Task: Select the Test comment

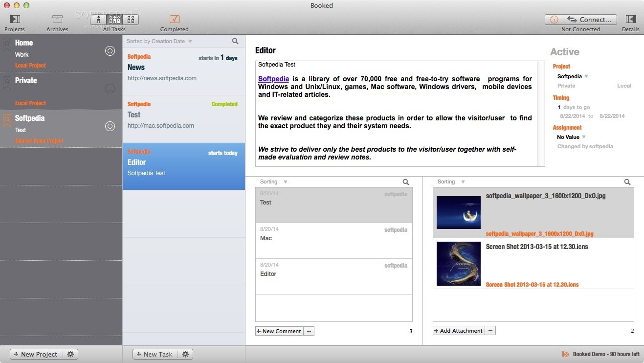Action: click(334, 205)
